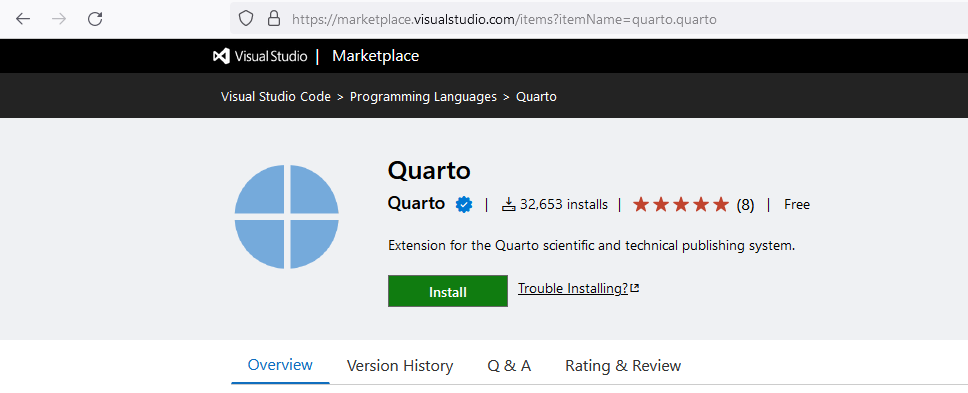The width and height of the screenshot is (968, 393).
Task: Select the Rating & Review tab
Action: point(623,366)
